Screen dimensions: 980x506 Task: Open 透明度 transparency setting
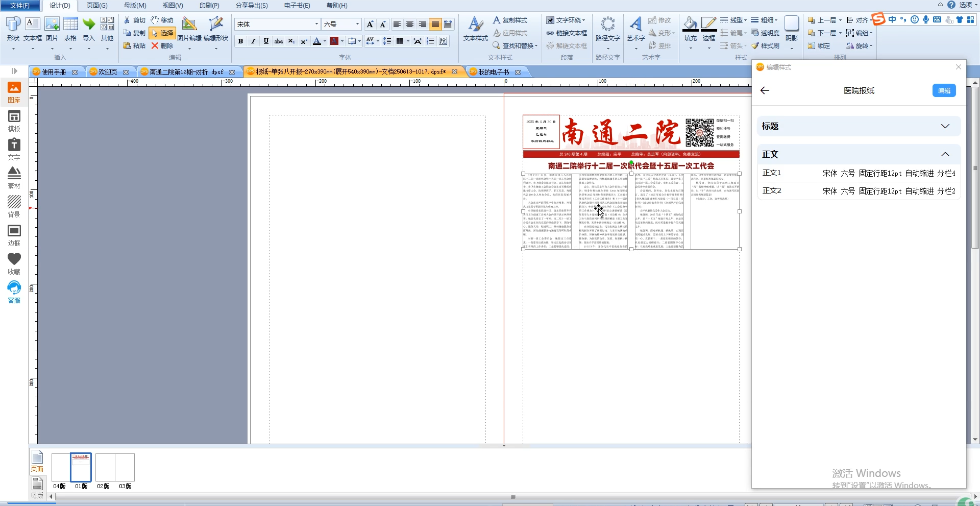tap(765, 33)
